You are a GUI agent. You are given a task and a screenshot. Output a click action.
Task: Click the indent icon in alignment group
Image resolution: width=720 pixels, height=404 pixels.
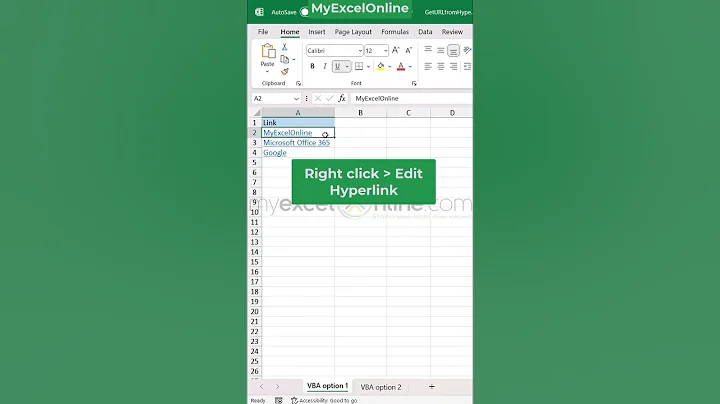[467, 67]
